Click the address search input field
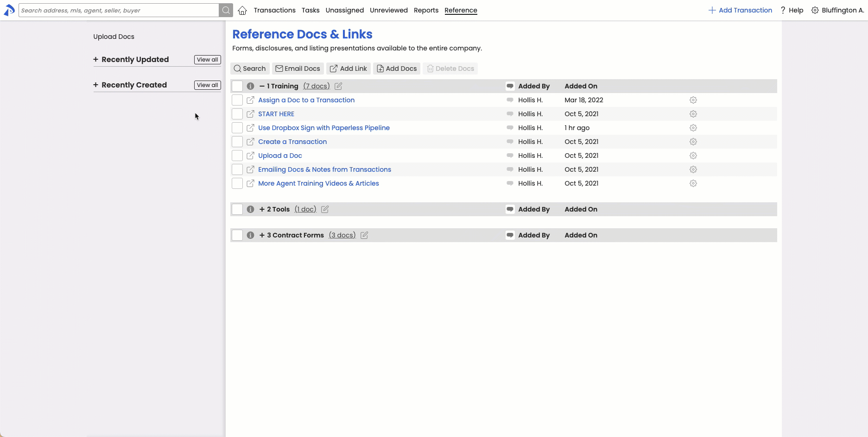 click(119, 10)
